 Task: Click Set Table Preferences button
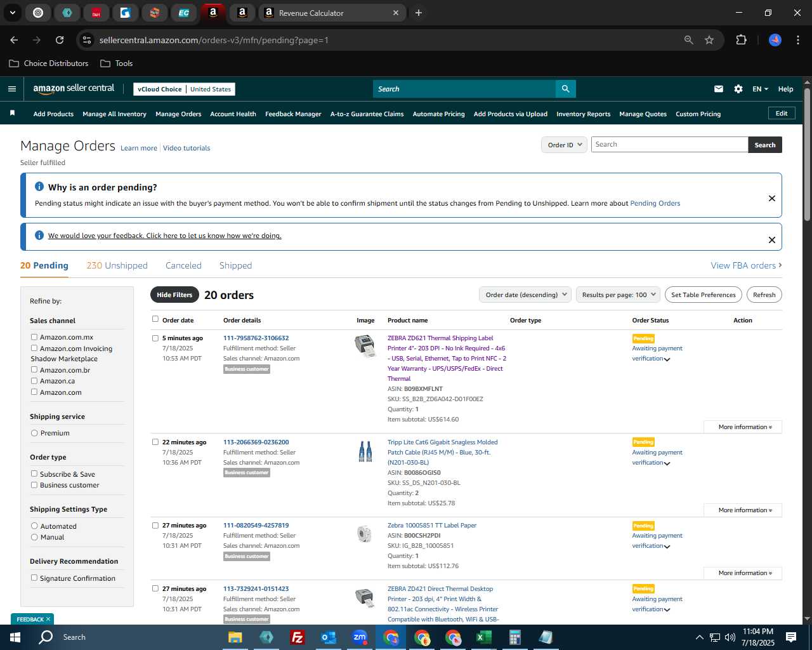pos(704,295)
